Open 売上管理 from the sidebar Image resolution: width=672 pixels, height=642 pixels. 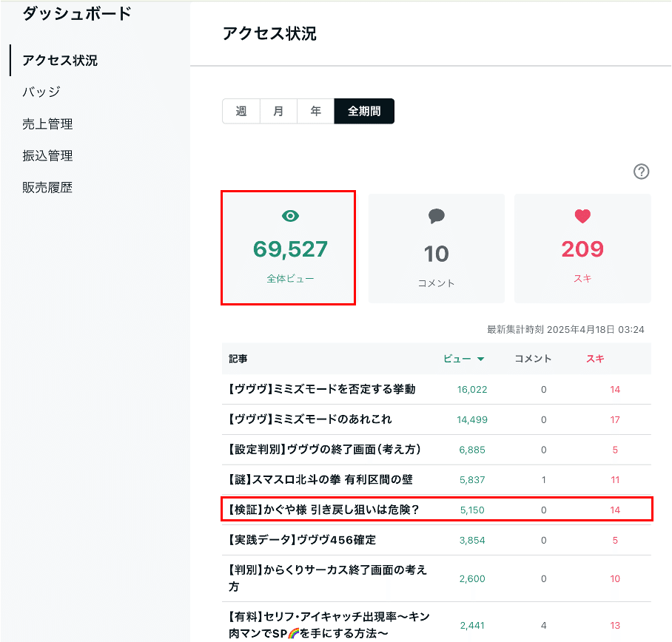(46, 124)
